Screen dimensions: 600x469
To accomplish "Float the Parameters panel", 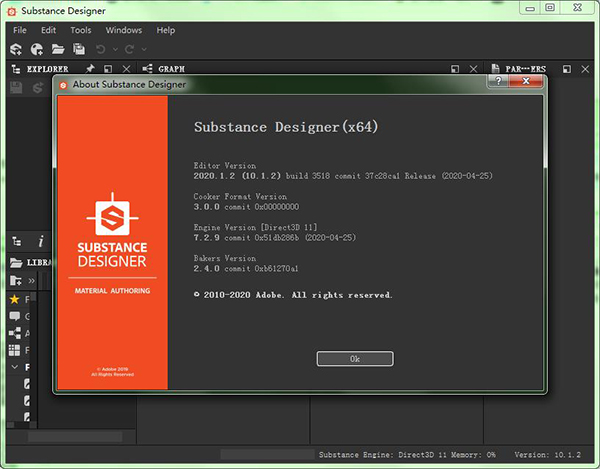I will click(567, 69).
